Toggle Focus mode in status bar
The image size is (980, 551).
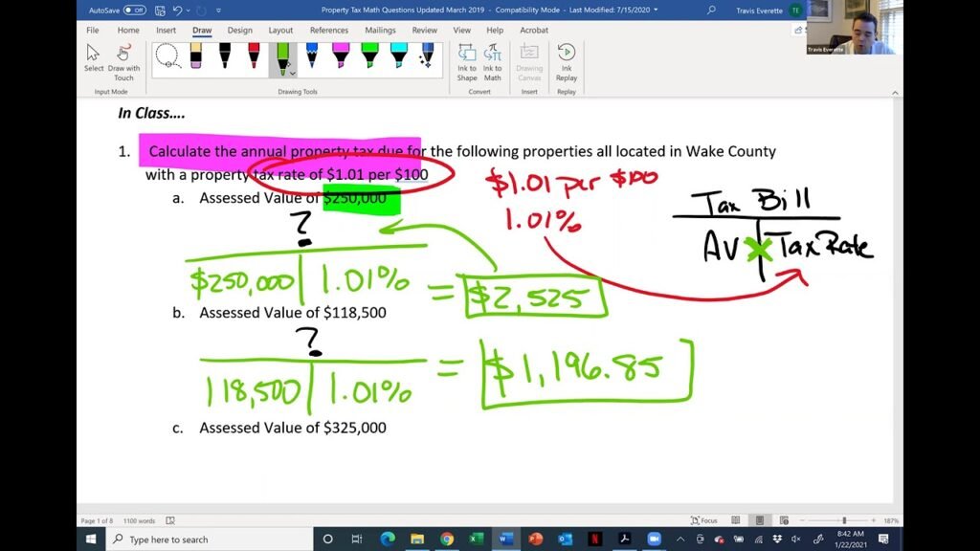(703, 520)
